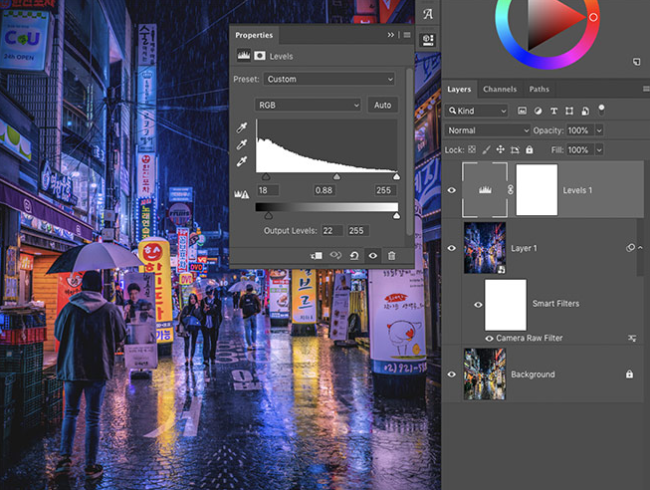650x490 pixels.
Task: Collapse the Properties panel with double arrows
Action: pyautogui.click(x=390, y=35)
